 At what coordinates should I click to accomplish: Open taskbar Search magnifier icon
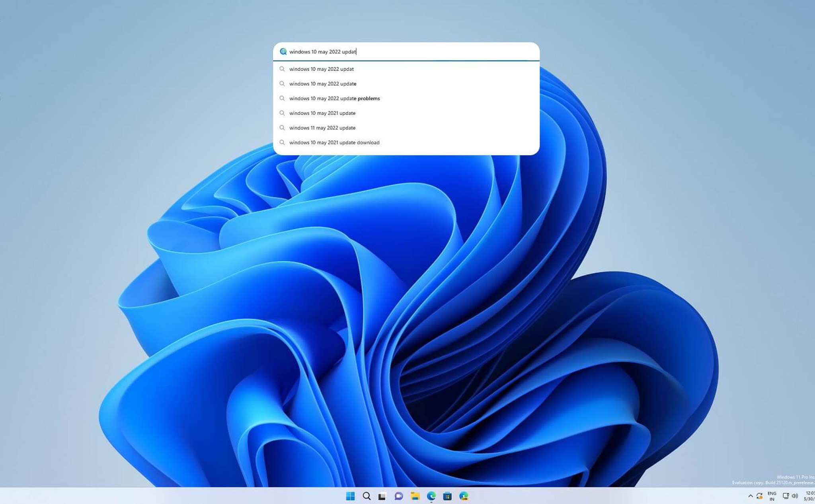367,496
